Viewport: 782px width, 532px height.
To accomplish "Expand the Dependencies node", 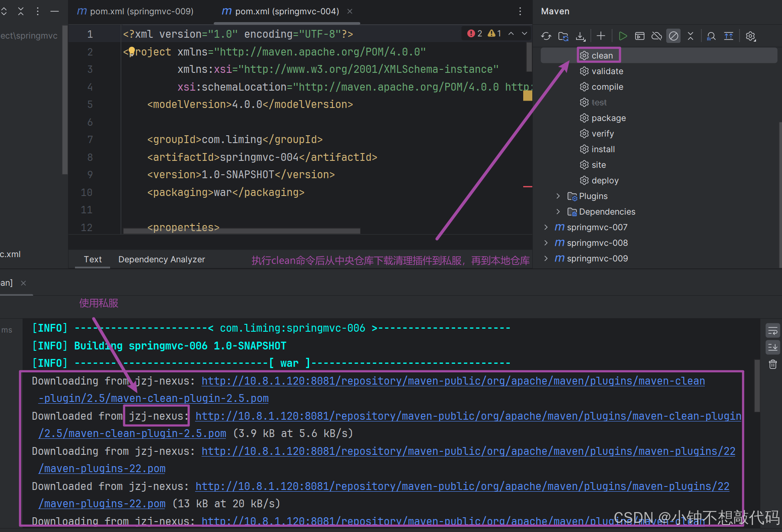I will click(x=558, y=212).
